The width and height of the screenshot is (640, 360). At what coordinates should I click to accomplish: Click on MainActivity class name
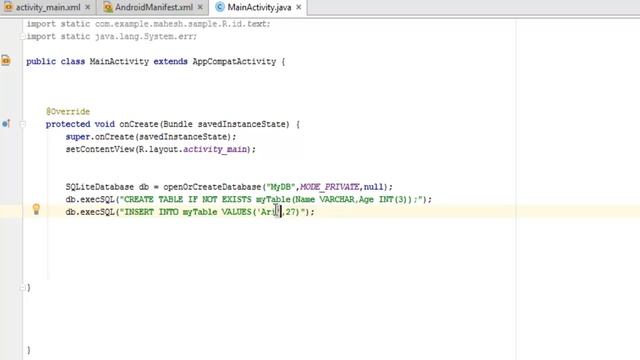point(119,62)
